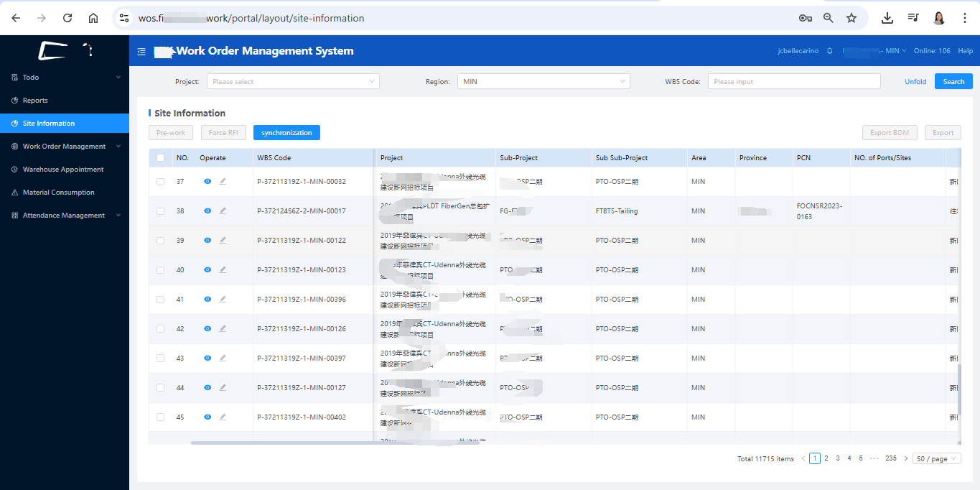Reload the page with refresh icon
Viewport: 980px width, 490px height.
[x=67, y=18]
